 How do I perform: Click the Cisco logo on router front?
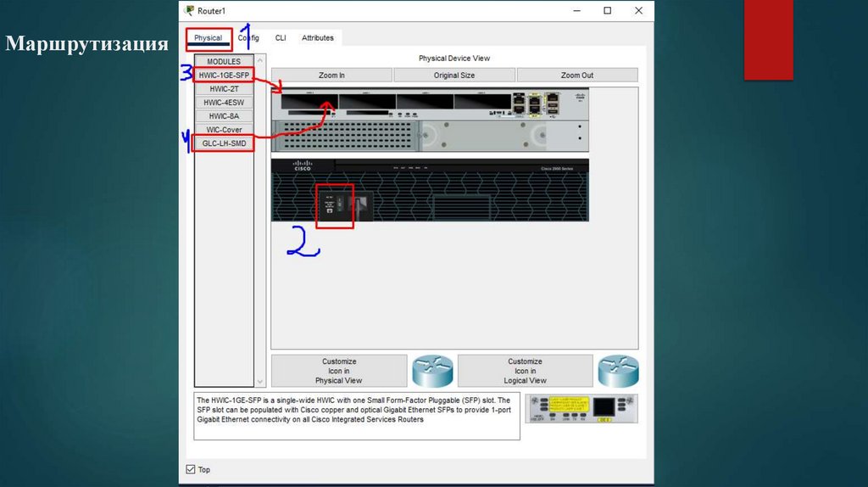coord(303,165)
